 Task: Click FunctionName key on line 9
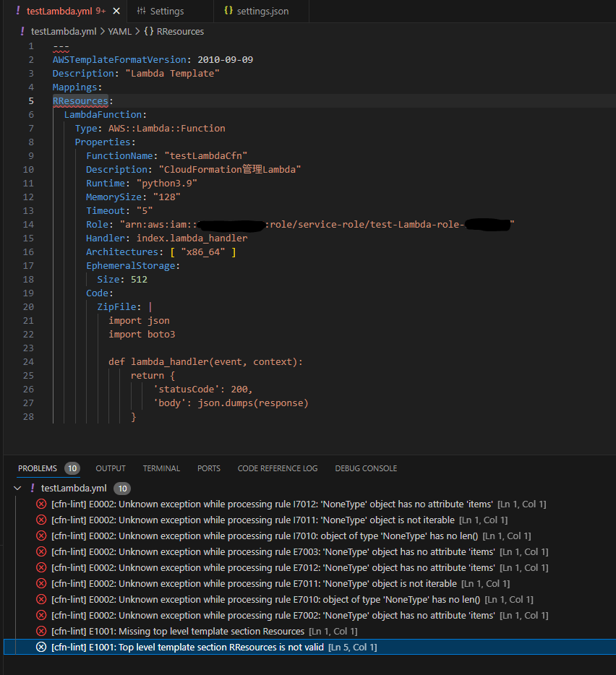click(119, 156)
